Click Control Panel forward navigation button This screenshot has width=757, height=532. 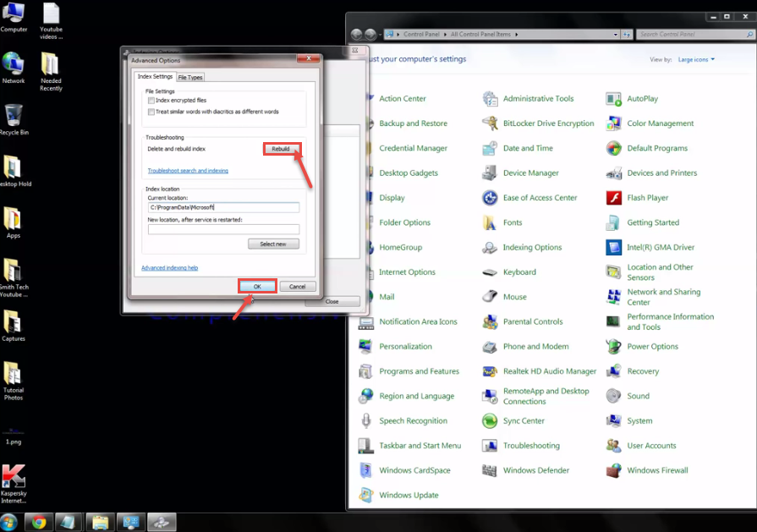pos(370,35)
